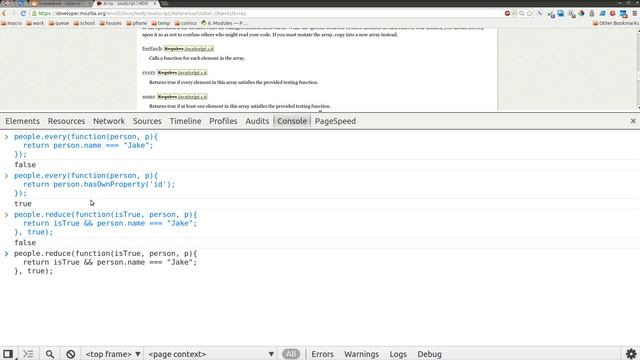Dock DevTools using the dock-side icon
This screenshot has height=360, width=640.
[x=8, y=354]
